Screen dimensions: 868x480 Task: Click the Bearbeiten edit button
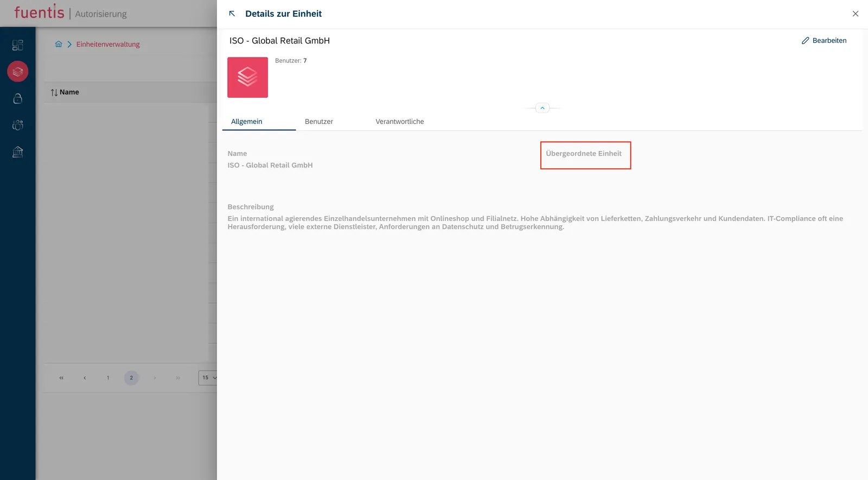824,41
